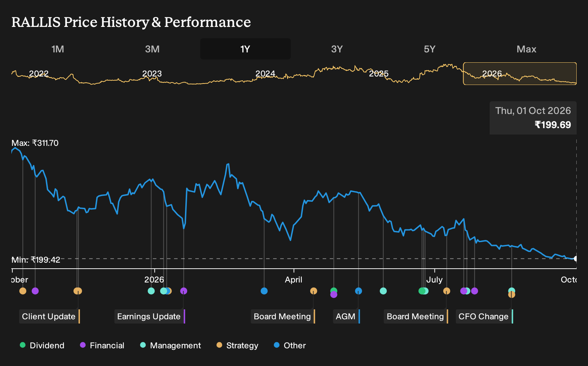Toggle Strategy events in legend
The height and width of the screenshot is (366, 588).
pyautogui.click(x=237, y=345)
